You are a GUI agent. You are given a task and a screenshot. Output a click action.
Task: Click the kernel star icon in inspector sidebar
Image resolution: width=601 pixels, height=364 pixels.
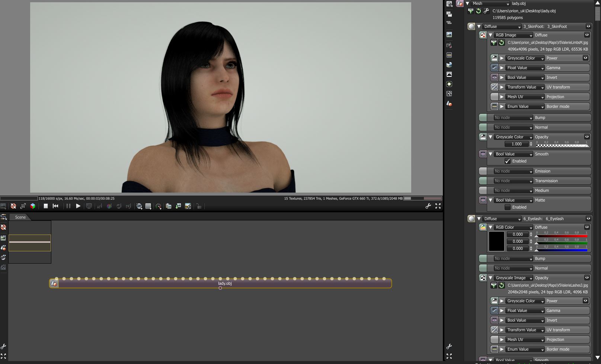[x=449, y=84]
